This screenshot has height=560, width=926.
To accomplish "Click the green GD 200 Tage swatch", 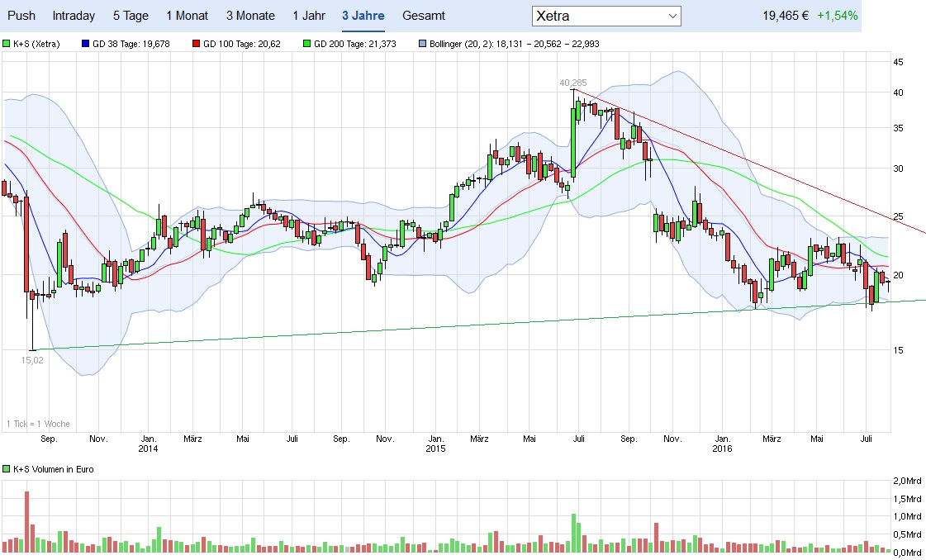I will pyautogui.click(x=306, y=44).
